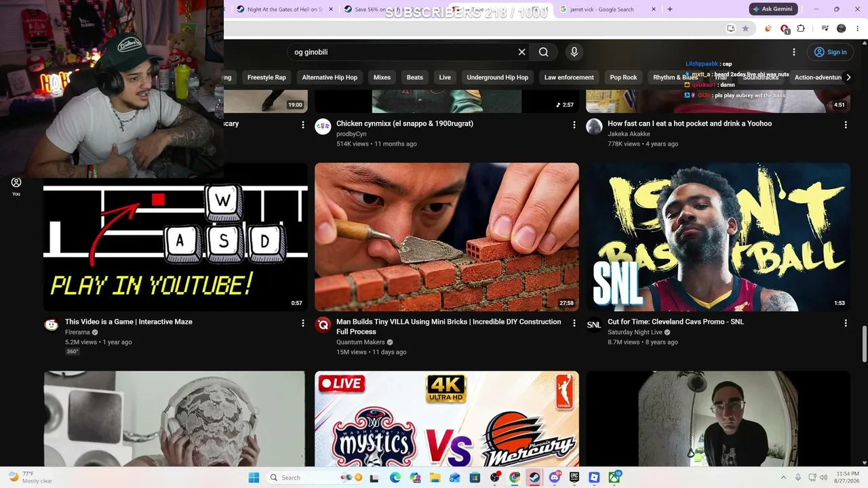Bookmark this page with the star icon
The width and height of the screenshot is (868, 488).
(745, 28)
